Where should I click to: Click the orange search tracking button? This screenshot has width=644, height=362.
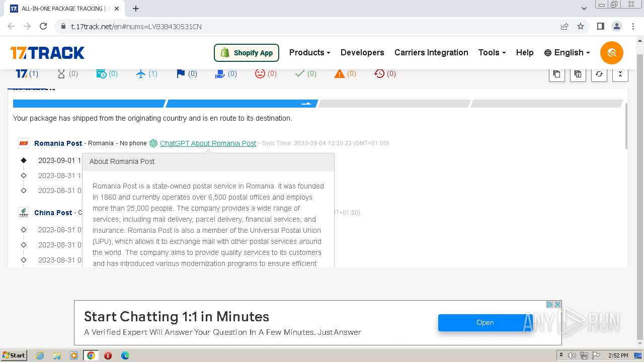612,53
